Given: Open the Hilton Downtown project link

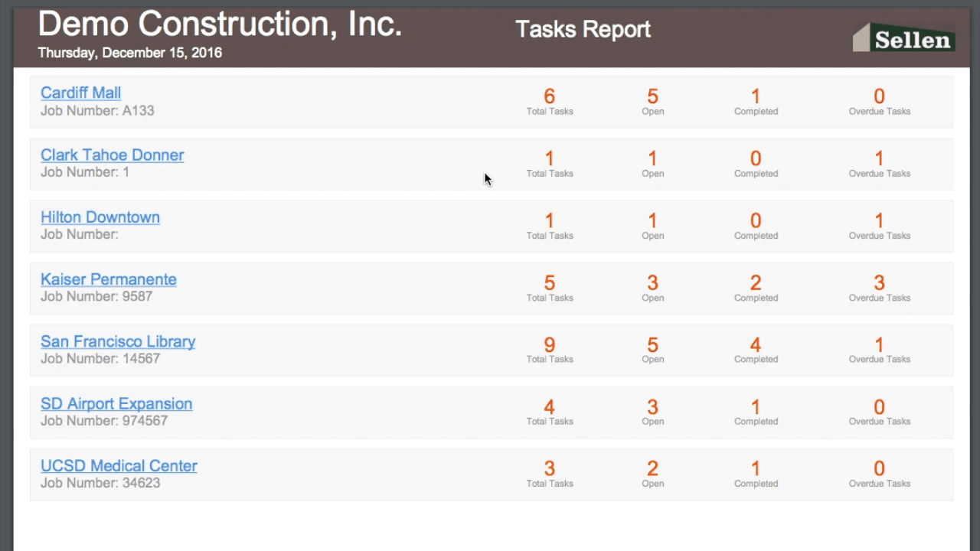Looking at the screenshot, I should coord(100,217).
